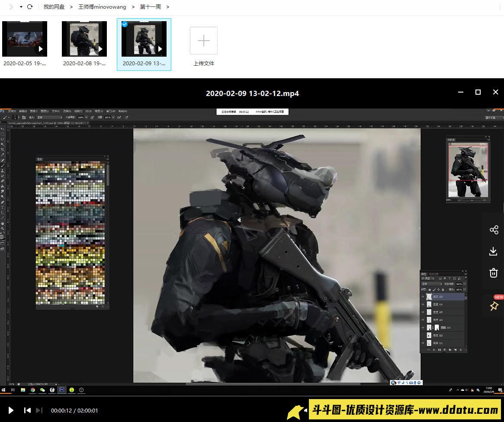504x422 pixels.
Task: Filter for type layers T icon
Action: (x=449, y=278)
